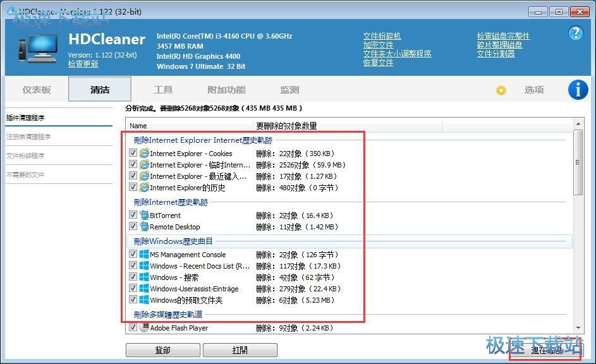The height and width of the screenshot is (364, 596).
Task: Open the 工具 tab
Action: pos(163,90)
